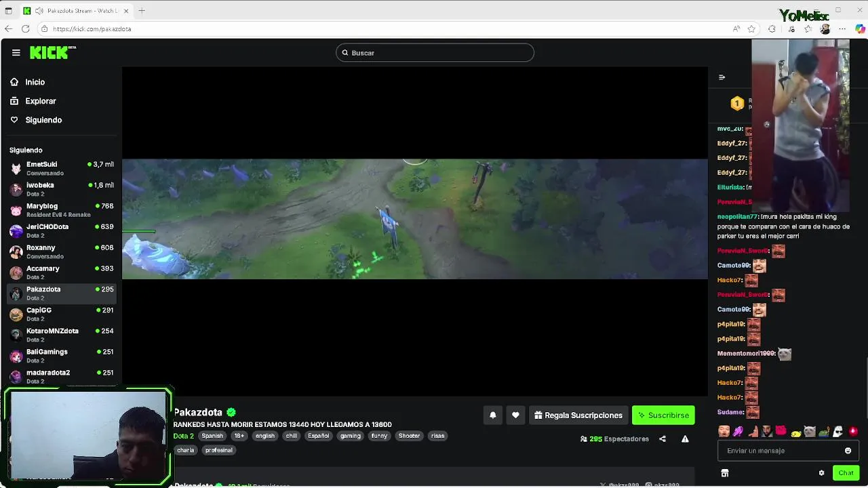The height and width of the screenshot is (488, 868).
Task: Go to the Kick logo homepage
Action: click(x=53, y=53)
